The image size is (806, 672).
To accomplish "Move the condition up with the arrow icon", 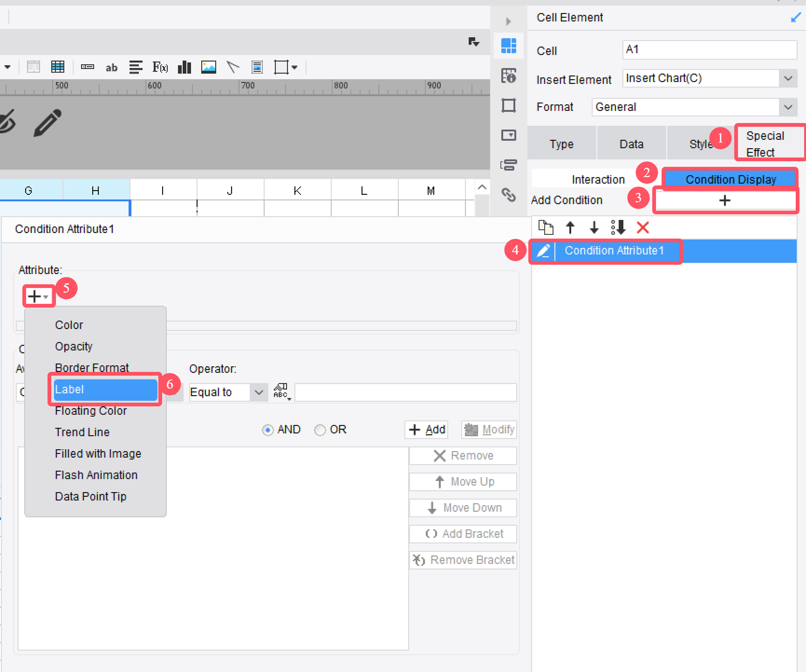I will coord(570,227).
